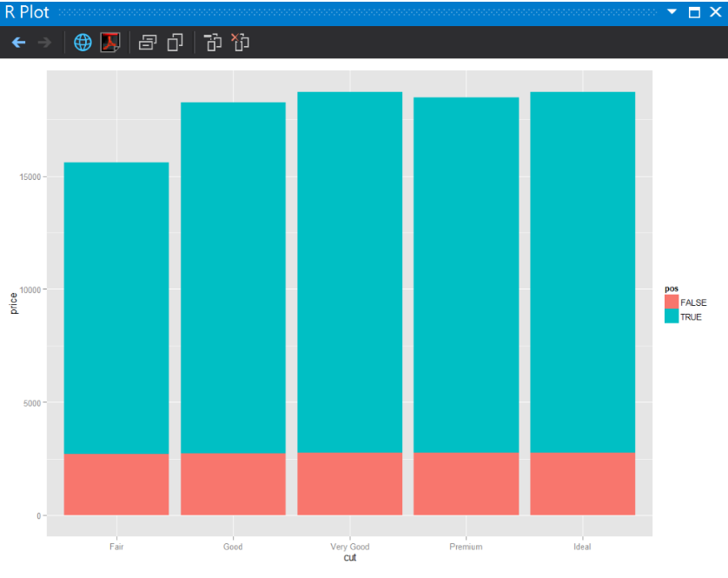The width and height of the screenshot is (728, 578).
Task: Click the 'Very Good' x-axis label
Action: (350, 547)
